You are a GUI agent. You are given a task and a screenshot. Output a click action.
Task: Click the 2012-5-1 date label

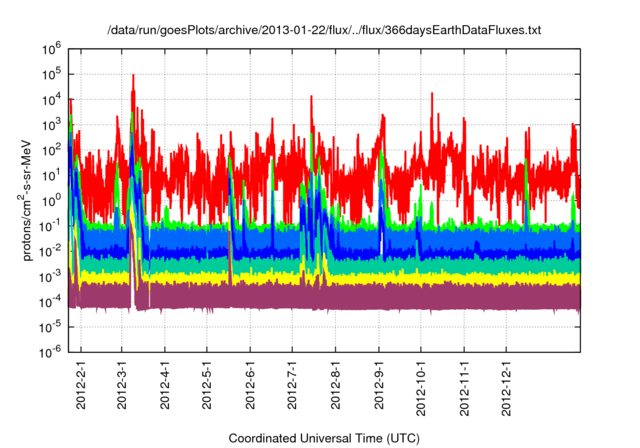(207, 384)
